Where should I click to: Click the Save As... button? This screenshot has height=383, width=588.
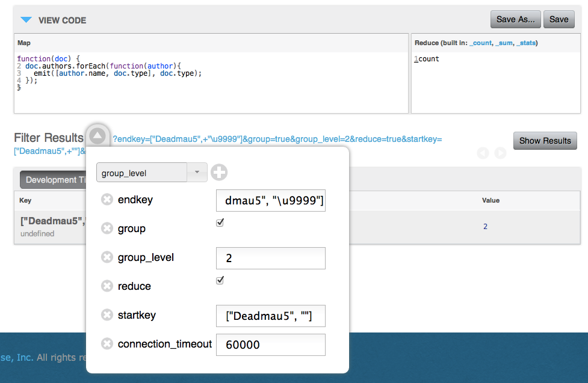tap(515, 19)
